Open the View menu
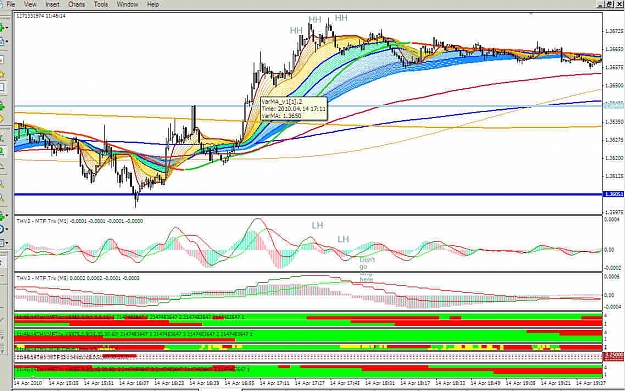Viewport: 625px width, 391px height. pyautogui.click(x=30, y=4)
